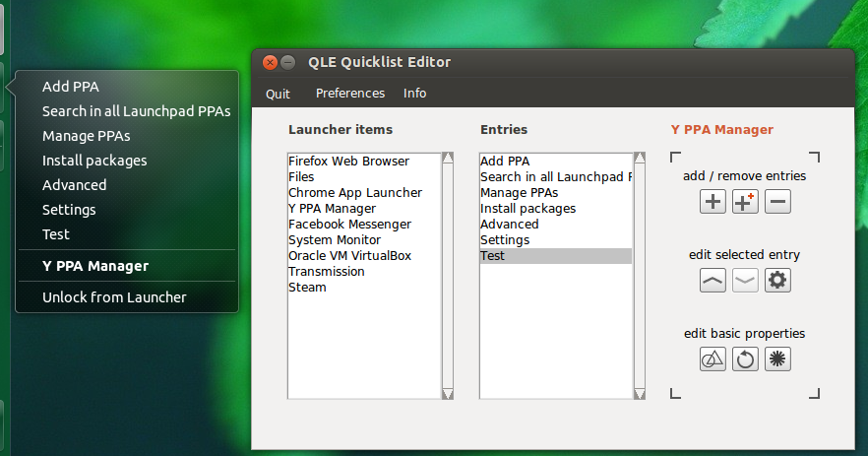Viewport: 868px width, 456px height.
Task: Select Search in all Launchpad entry
Action: [x=556, y=176]
